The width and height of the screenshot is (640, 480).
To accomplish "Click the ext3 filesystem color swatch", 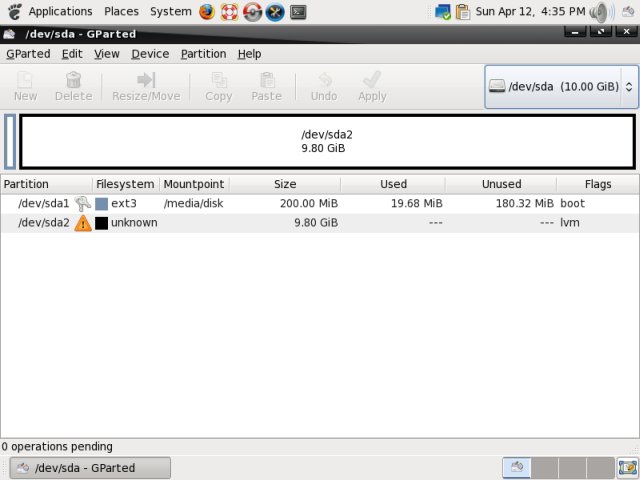I will coord(101,204).
